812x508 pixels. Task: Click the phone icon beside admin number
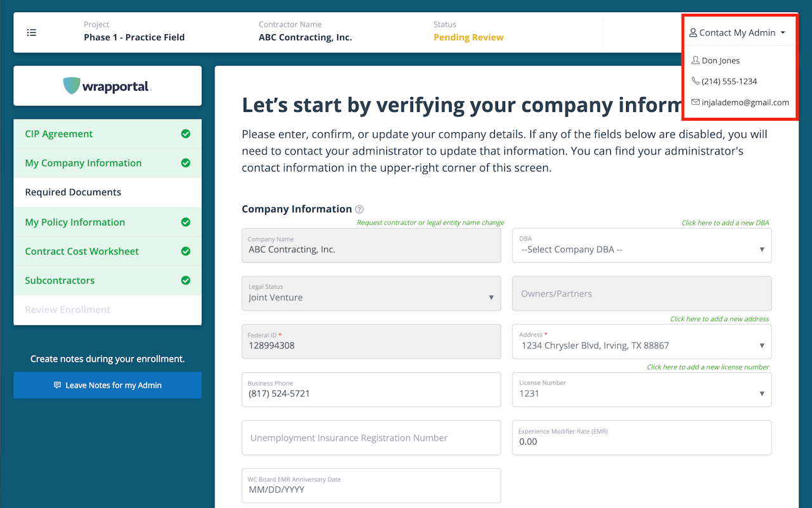[x=695, y=81]
